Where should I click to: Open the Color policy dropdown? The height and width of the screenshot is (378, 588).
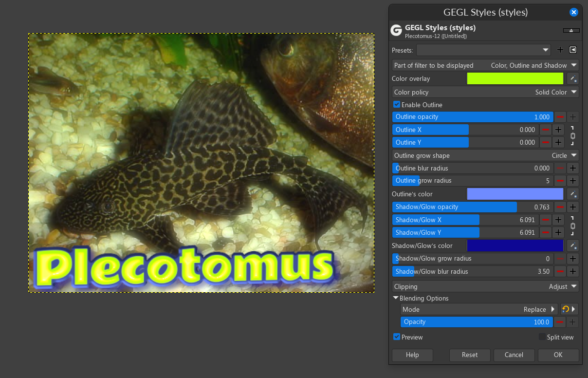tap(485, 92)
